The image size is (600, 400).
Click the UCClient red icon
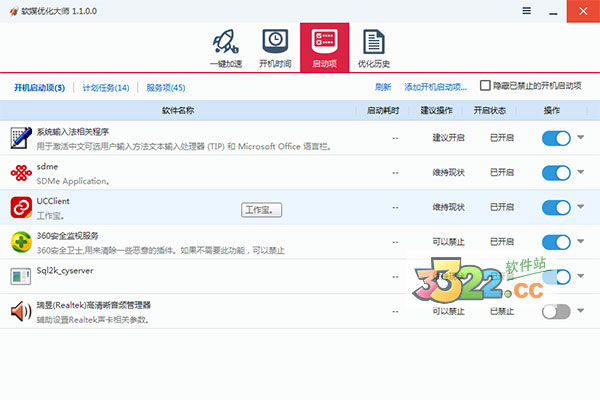pos(21,207)
